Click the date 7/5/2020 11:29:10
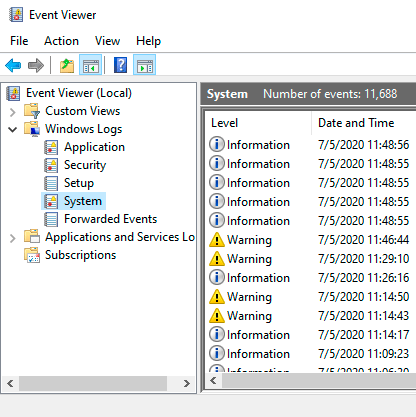This screenshot has width=416, height=417. pyautogui.click(x=363, y=259)
